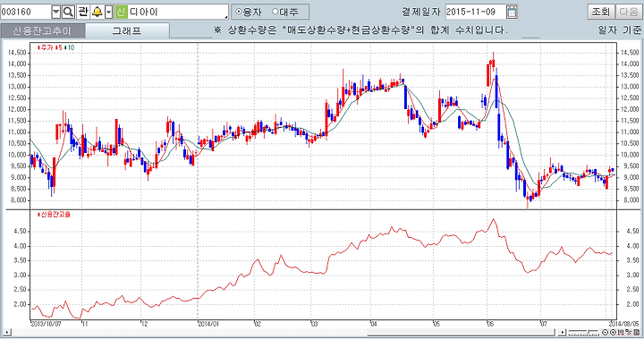Select the 융자 radio button
Screen dimensions: 644x339
238,12
